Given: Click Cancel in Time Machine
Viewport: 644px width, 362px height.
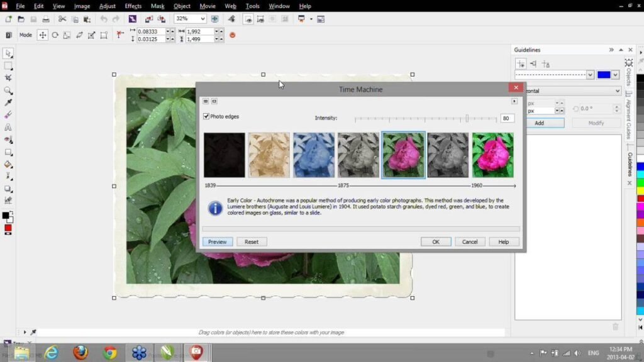Looking at the screenshot, I should point(470,242).
